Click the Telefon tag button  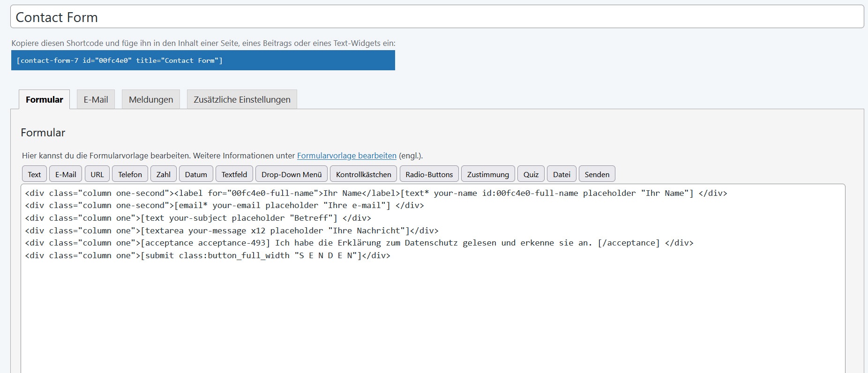130,174
